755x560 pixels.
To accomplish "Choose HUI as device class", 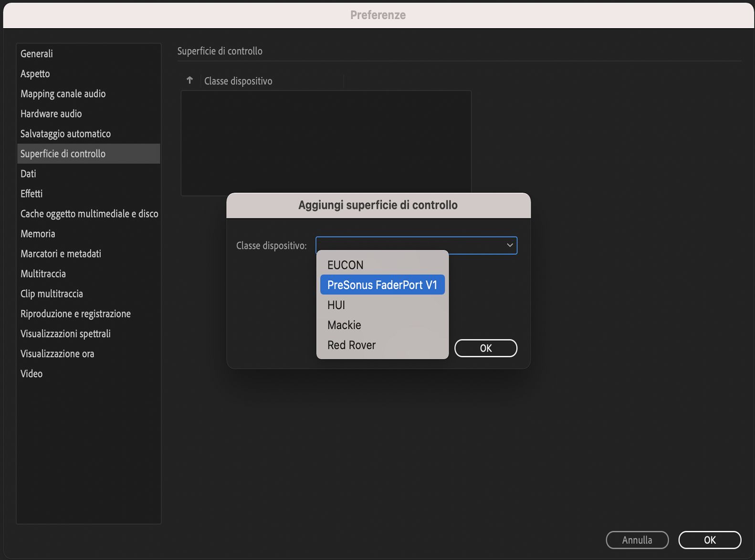I will (x=382, y=305).
